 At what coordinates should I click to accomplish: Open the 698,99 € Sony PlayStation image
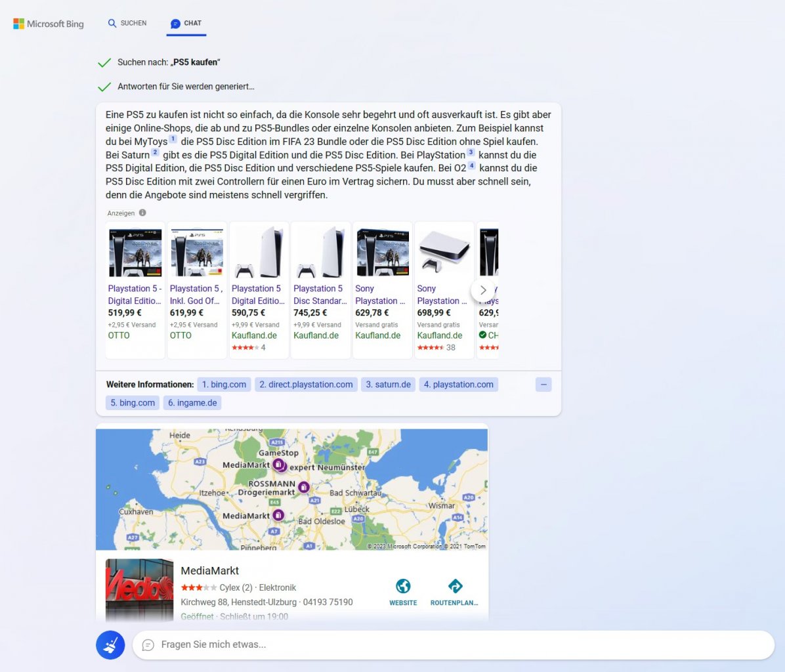(444, 253)
